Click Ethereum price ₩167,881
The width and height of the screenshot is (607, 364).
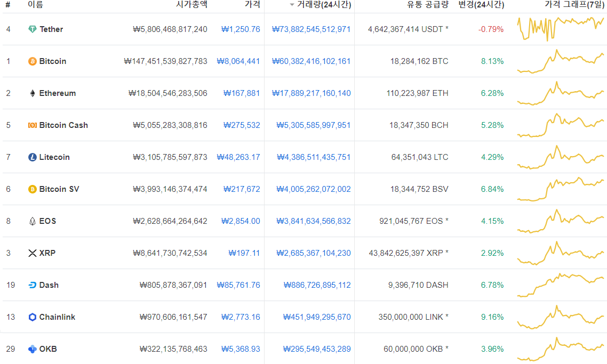point(242,93)
